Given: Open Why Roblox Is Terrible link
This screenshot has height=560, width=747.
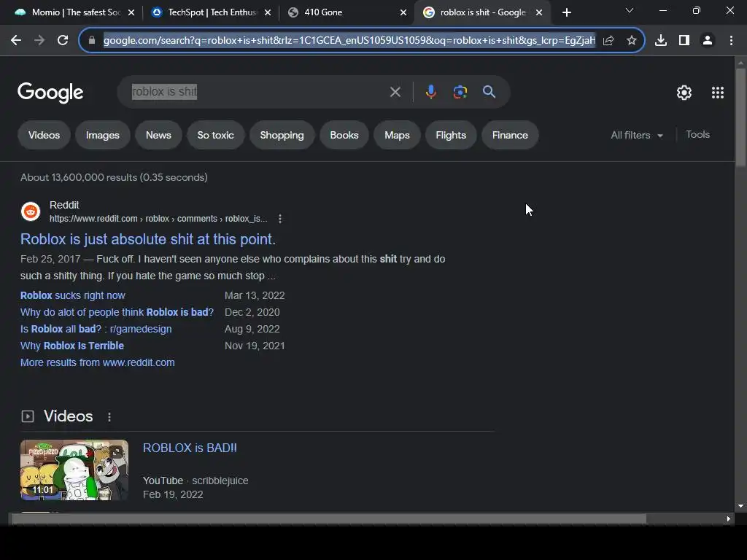Looking at the screenshot, I should click(x=72, y=346).
